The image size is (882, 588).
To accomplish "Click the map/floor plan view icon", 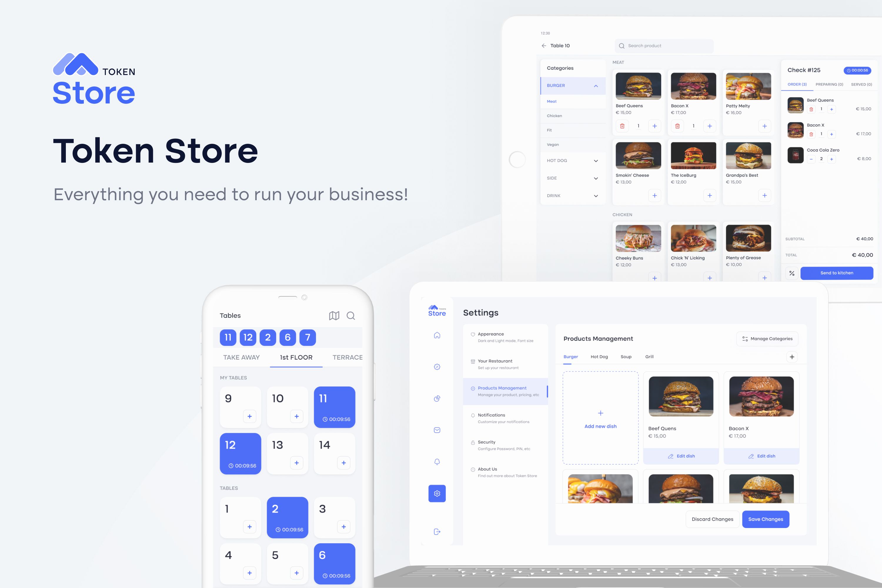I will (x=333, y=315).
